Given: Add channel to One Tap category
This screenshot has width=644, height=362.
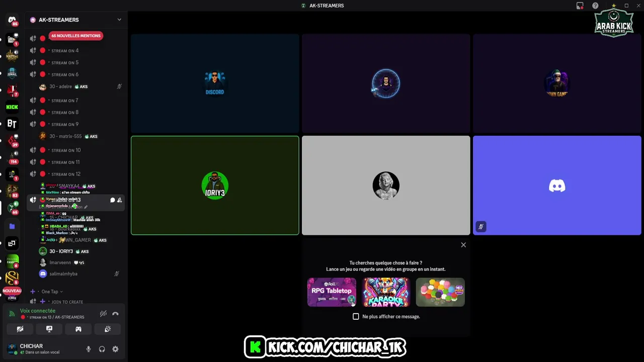Looking at the screenshot, I should pos(33,292).
